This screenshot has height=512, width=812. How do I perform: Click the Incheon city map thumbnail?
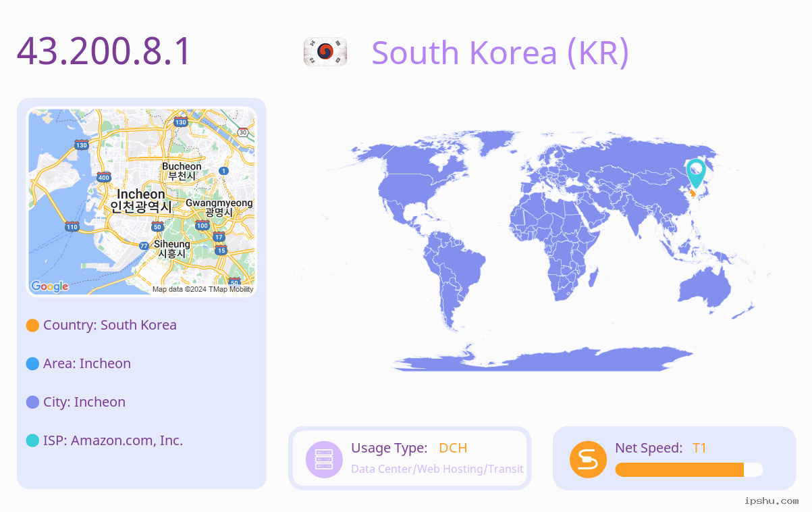[x=142, y=202]
